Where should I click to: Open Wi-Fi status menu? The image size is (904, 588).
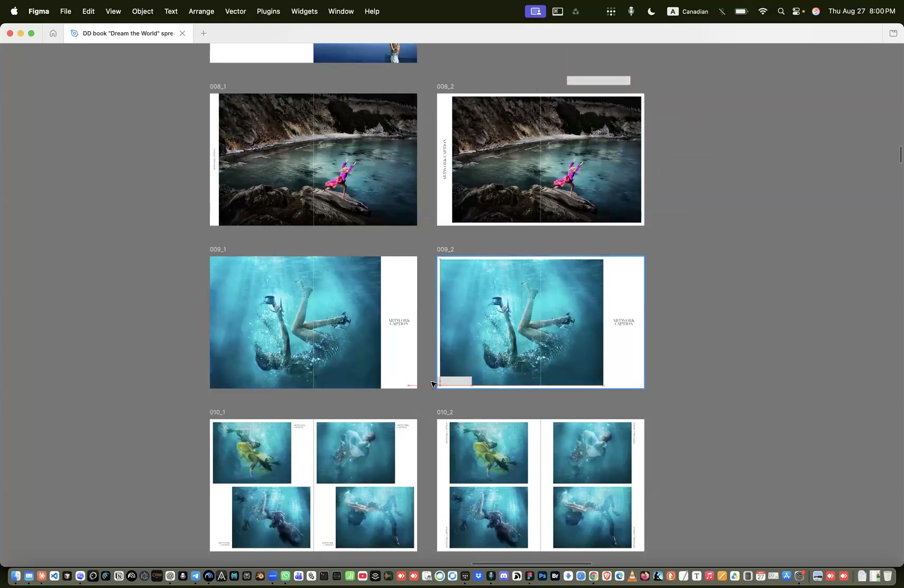[762, 11]
